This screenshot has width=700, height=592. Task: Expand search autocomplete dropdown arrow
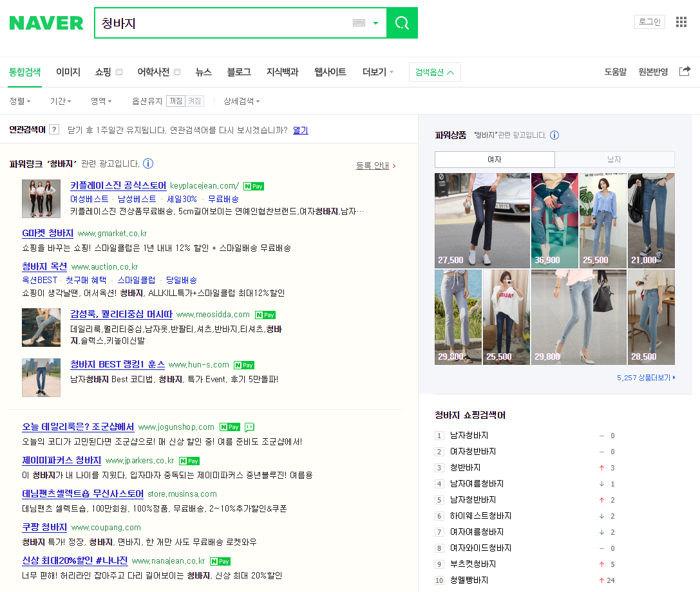376,23
